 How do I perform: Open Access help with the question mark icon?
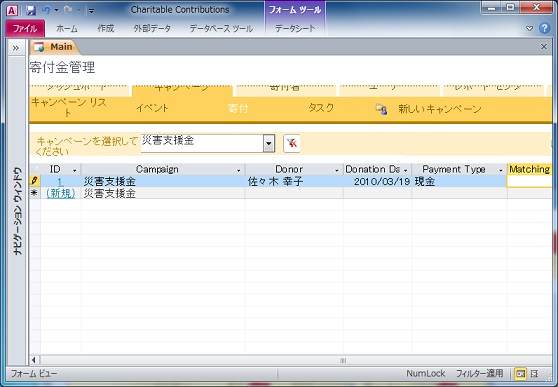coord(544,28)
